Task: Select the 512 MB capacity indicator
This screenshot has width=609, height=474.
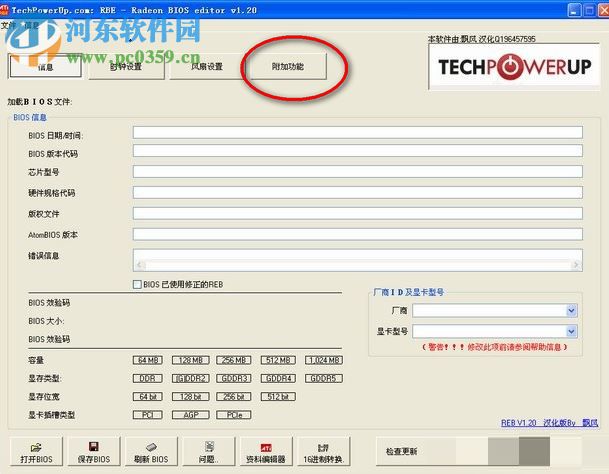Action: (x=278, y=360)
